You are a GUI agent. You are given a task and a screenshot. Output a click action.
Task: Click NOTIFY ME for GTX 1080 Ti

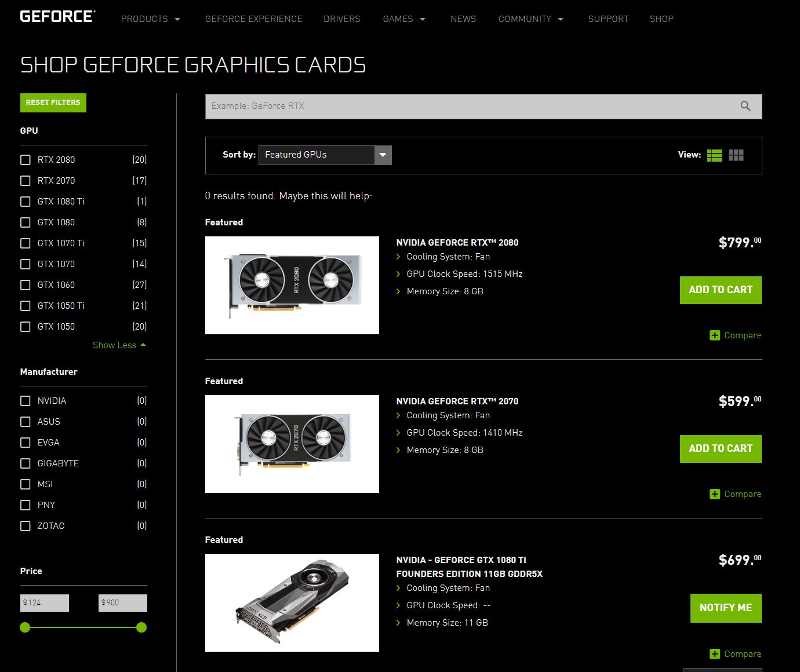coord(726,608)
